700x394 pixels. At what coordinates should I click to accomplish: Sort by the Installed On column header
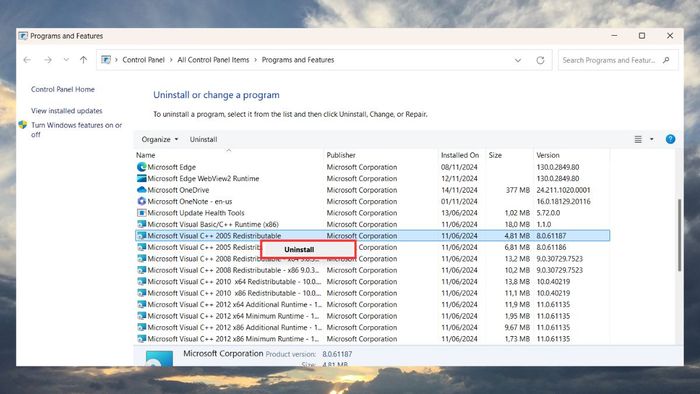(460, 155)
